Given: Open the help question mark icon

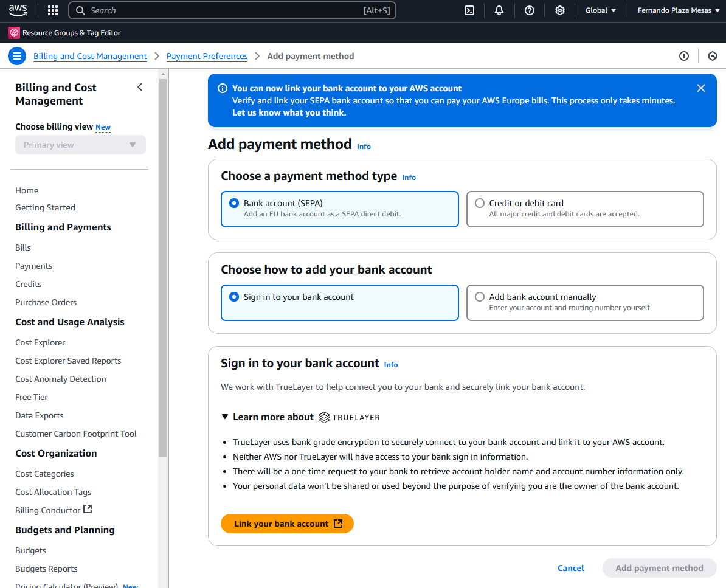Looking at the screenshot, I should [x=529, y=10].
